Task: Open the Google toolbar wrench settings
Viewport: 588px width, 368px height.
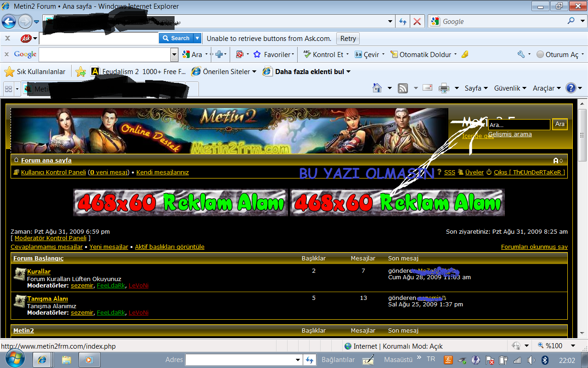Action: [x=521, y=54]
